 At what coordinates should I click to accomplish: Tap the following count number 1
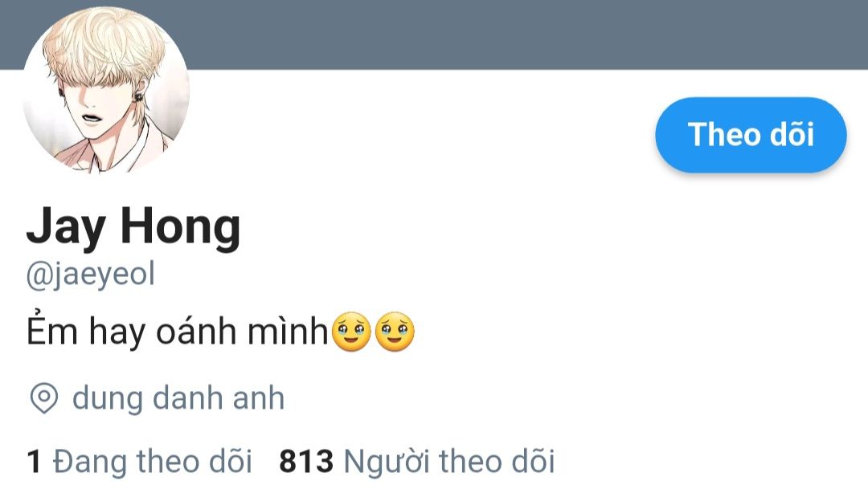[34, 462]
